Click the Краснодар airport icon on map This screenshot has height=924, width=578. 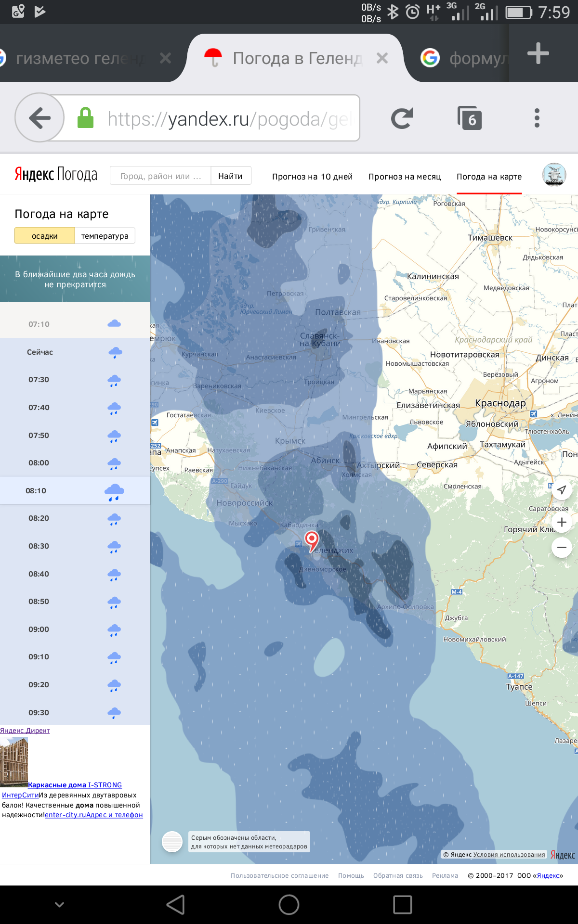click(533, 414)
